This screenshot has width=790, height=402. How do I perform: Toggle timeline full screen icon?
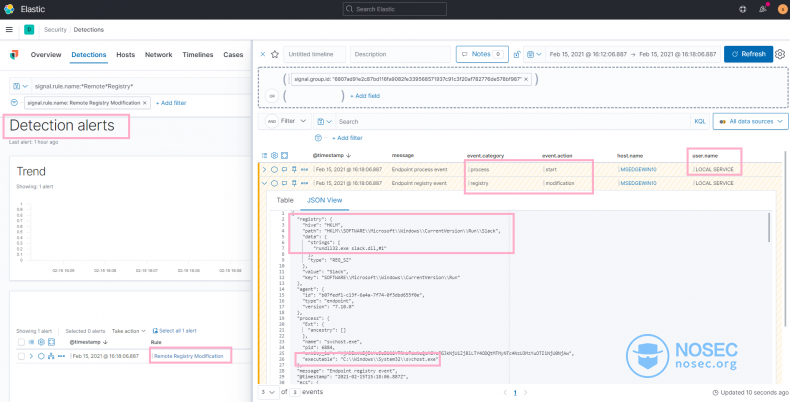(x=285, y=156)
